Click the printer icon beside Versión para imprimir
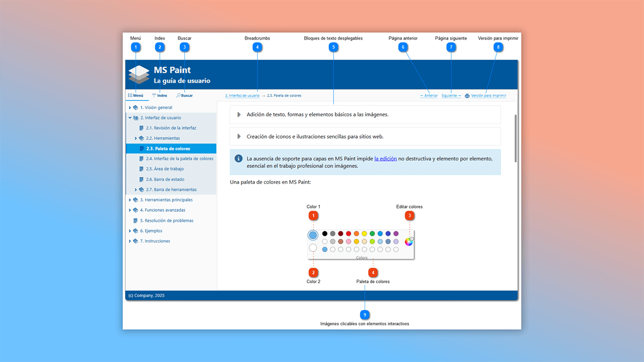The height and width of the screenshot is (362, 644). [467, 96]
